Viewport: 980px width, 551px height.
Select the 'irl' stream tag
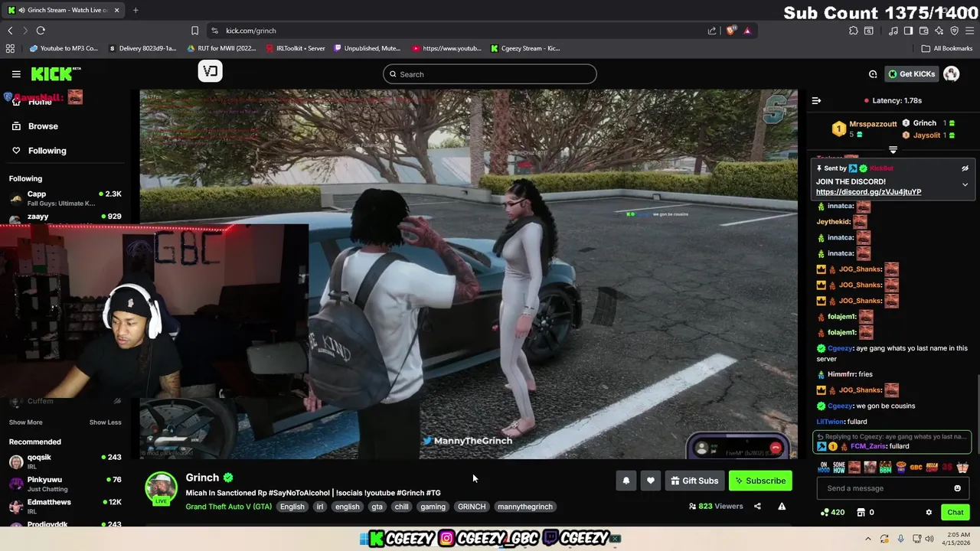(x=320, y=507)
